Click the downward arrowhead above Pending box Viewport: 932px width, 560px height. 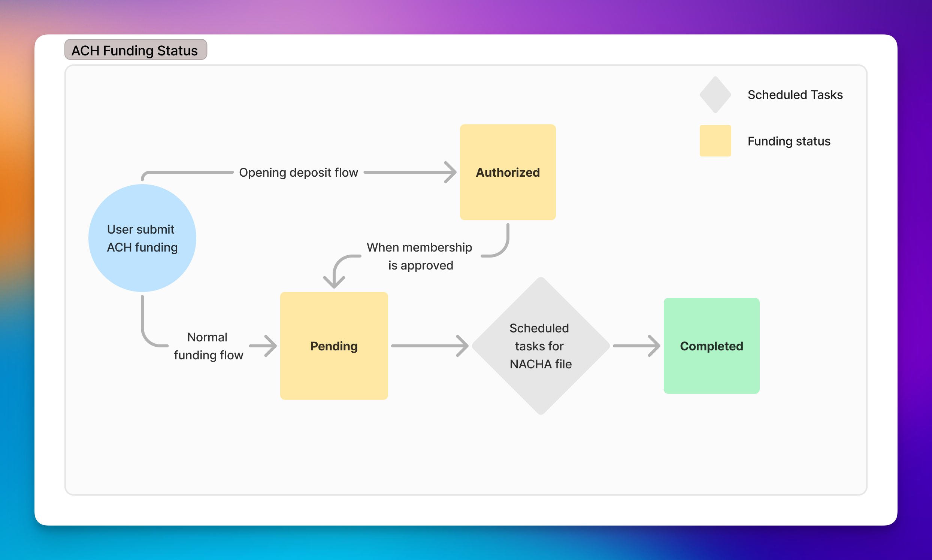click(x=334, y=282)
